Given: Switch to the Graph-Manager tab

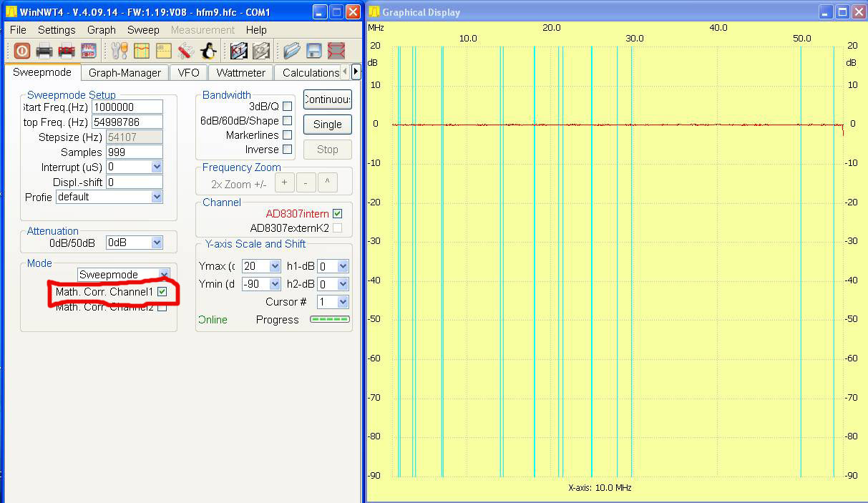Looking at the screenshot, I should pyautogui.click(x=125, y=73).
